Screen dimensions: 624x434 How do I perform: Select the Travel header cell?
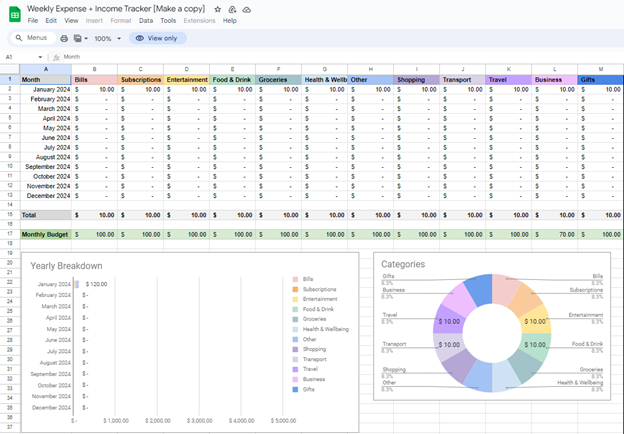(509, 80)
